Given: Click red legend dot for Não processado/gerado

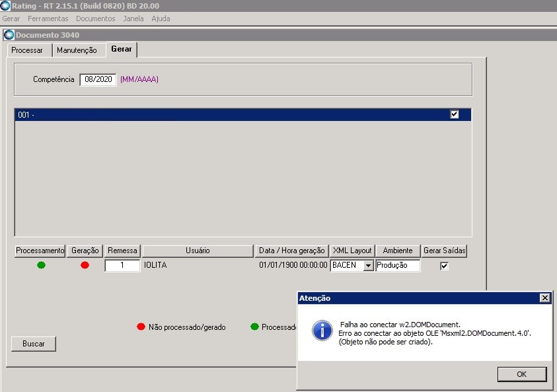Looking at the screenshot, I should (141, 327).
